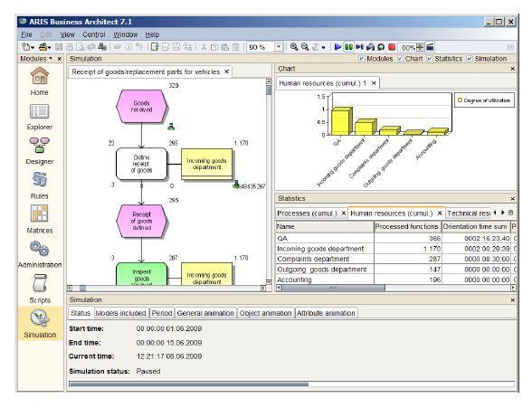The image size is (532, 408).
Task: Show the Statistics tab list icon
Action: pyautogui.click(x=510, y=213)
